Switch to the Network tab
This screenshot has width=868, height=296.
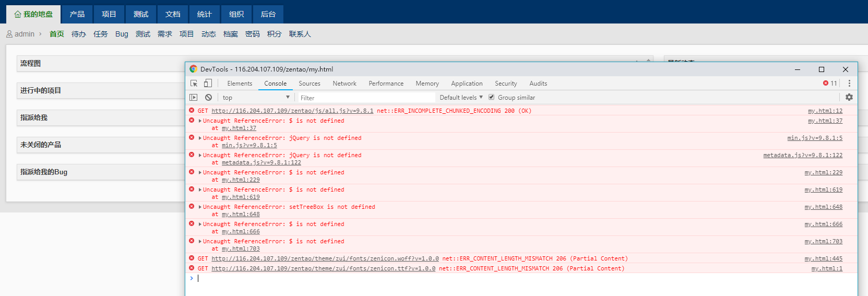(344, 84)
